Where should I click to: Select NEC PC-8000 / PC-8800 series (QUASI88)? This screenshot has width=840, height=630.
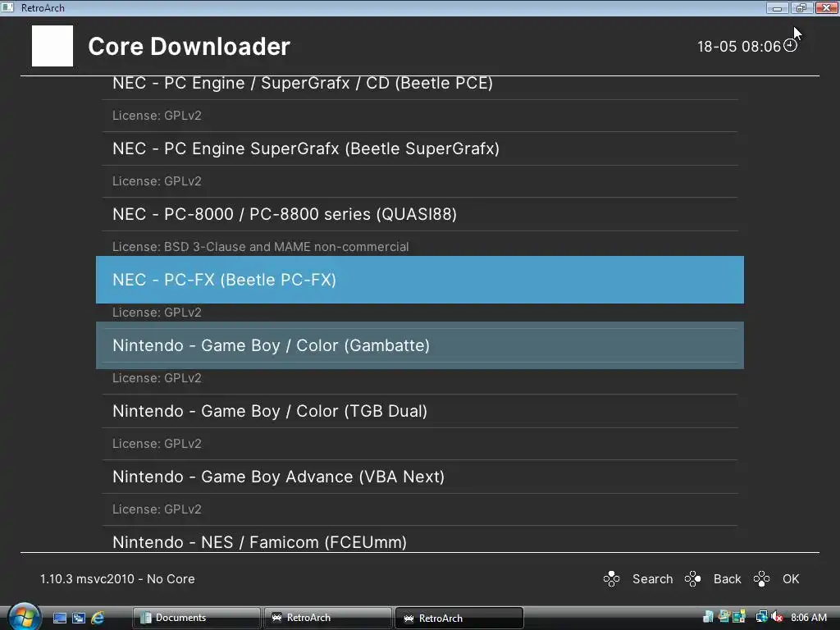tap(420, 214)
